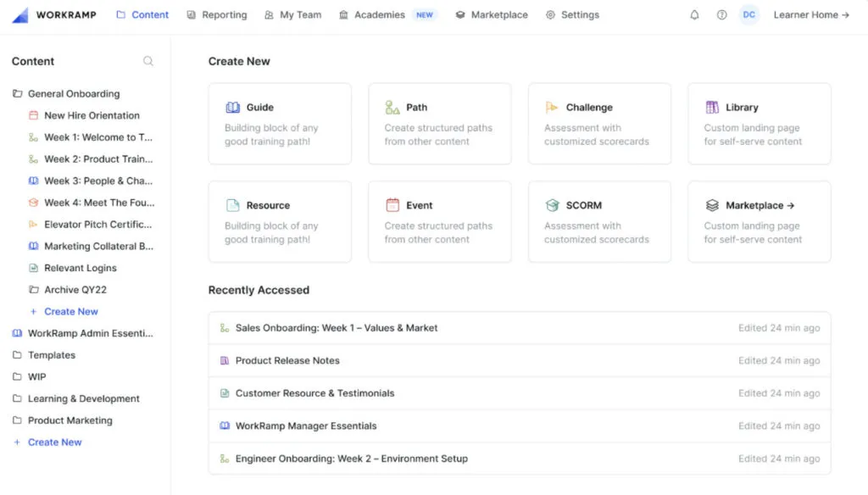The height and width of the screenshot is (495, 868).
Task: Click the Resource card document icon
Action: [232, 205]
